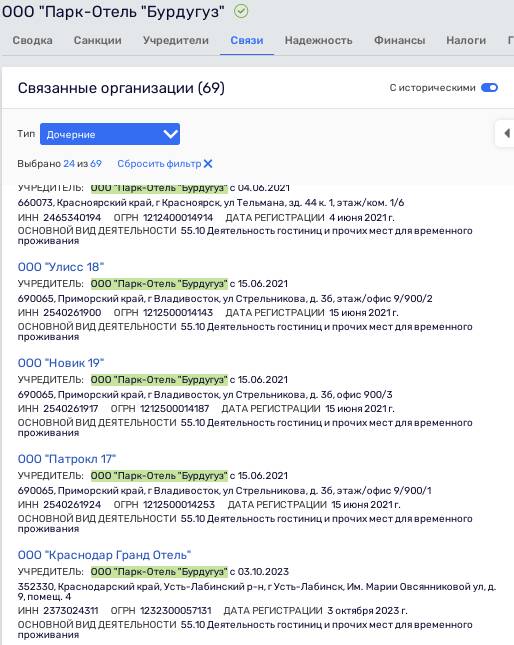Switch to the Сводка tab
Viewport: 514px width, 645px height.
(x=32, y=40)
